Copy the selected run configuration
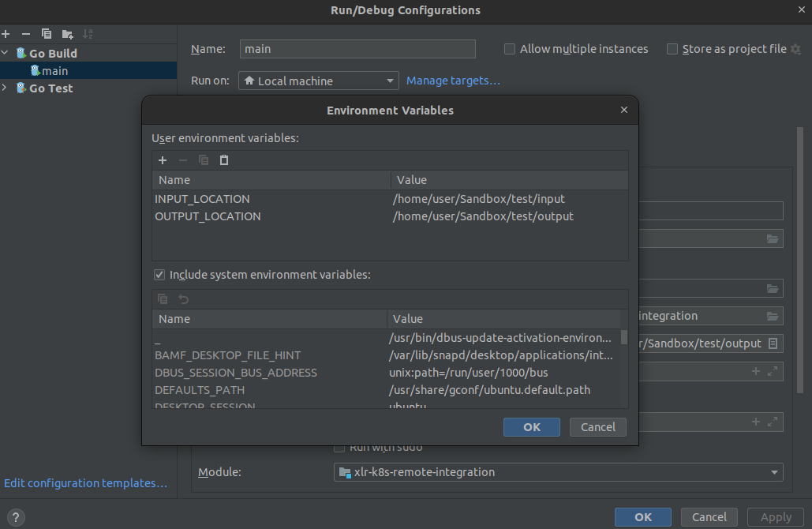The image size is (812, 529). [x=47, y=34]
